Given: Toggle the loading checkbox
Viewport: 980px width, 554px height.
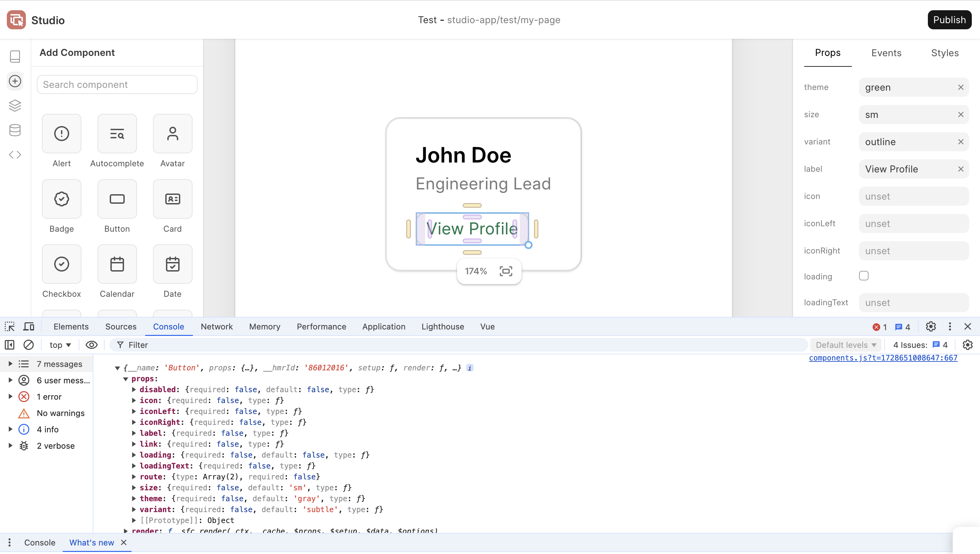Looking at the screenshot, I should point(863,276).
